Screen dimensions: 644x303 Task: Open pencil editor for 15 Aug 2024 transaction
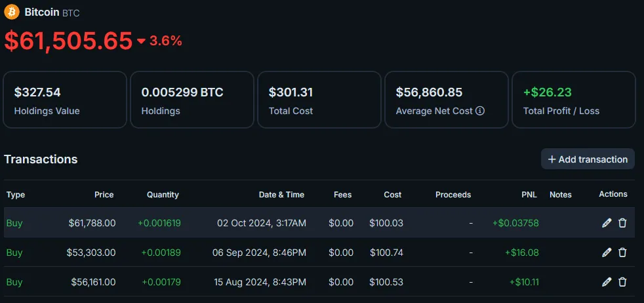coord(606,282)
